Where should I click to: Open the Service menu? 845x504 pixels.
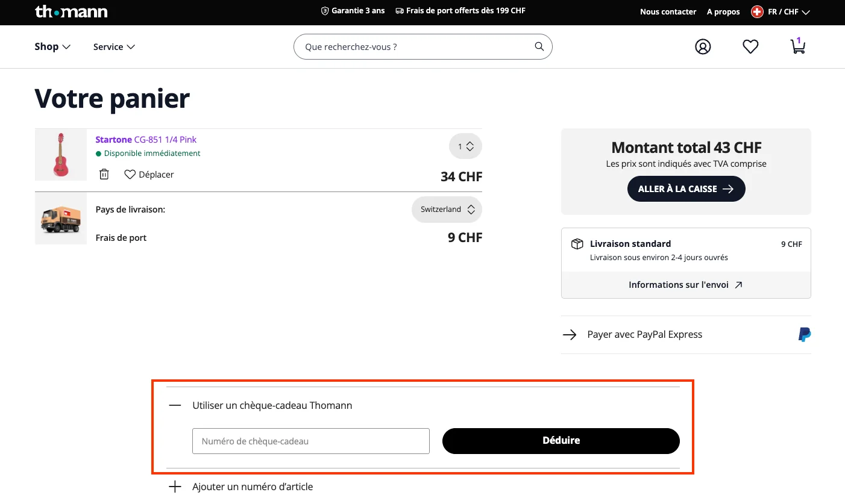(113, 46)
